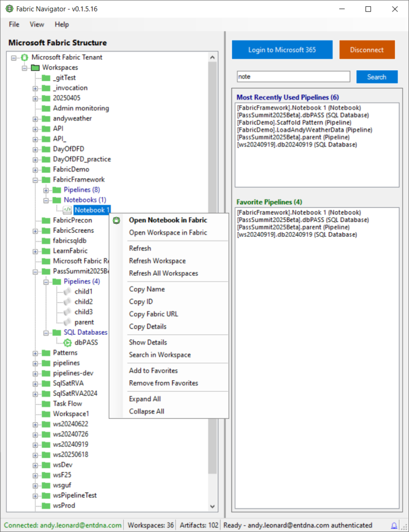The image size is (409, 532).
Task: Select Copy Fabric URL from context menu
Action: 153,314
